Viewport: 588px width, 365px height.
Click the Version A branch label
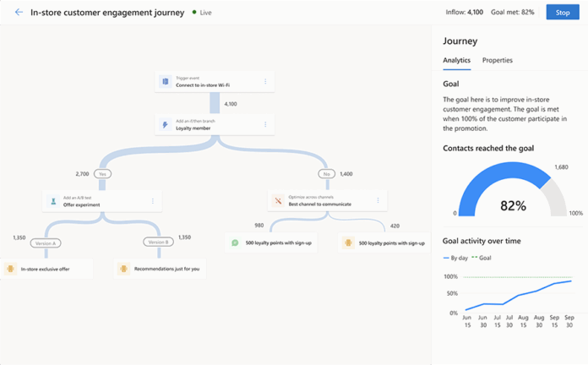pyautogui.click(x=45, y=243)
